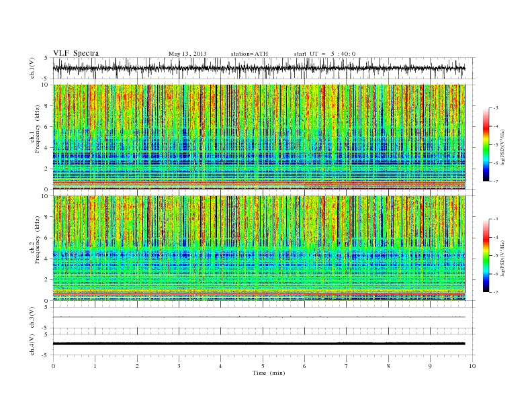Click the flat ch.3 voltage trace
532x411 pixels.
[259, 317]
